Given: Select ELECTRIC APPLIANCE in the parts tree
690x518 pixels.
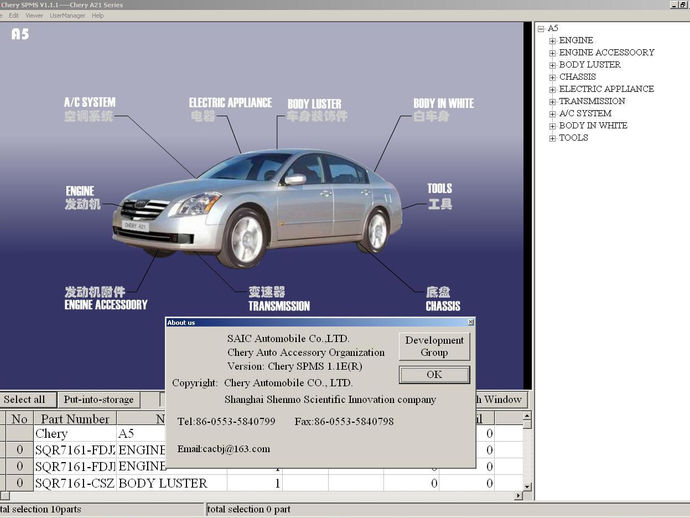Looking at the screenshot, I should (x=606, y=89).
